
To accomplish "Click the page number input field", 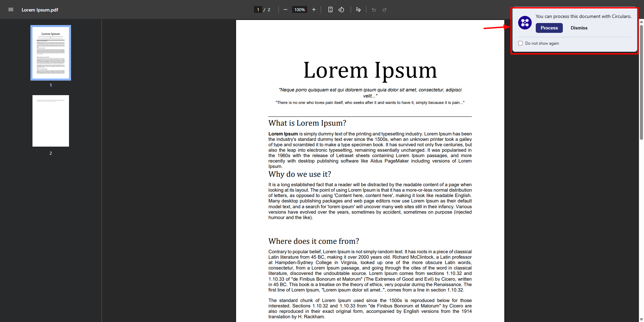I will (258, 9).
